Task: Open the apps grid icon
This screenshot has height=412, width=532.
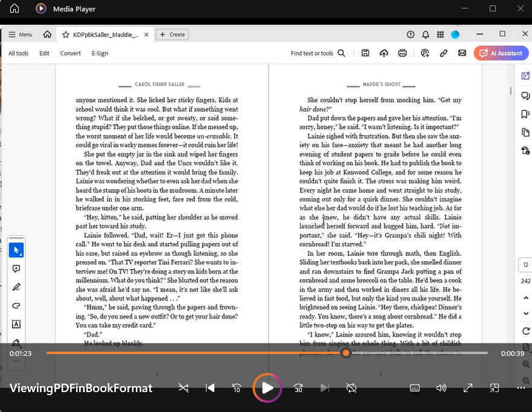Action: (440, 34)
